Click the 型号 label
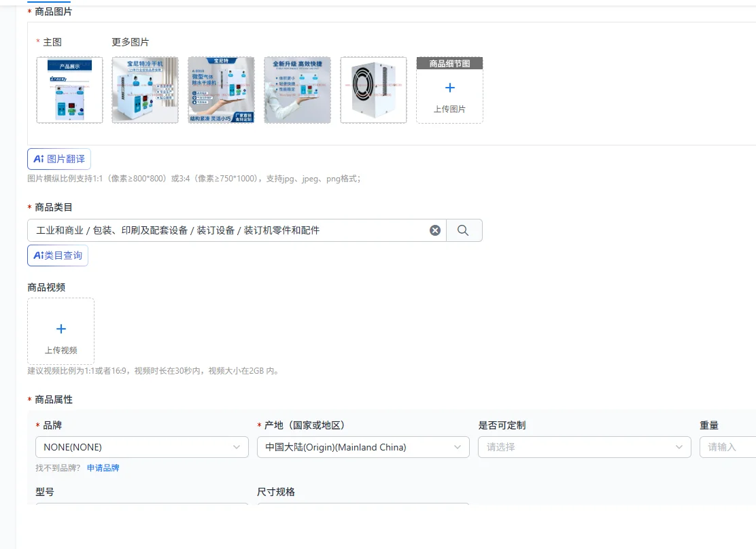This screenshot has width=756, height=549. (x=45, y=492)
